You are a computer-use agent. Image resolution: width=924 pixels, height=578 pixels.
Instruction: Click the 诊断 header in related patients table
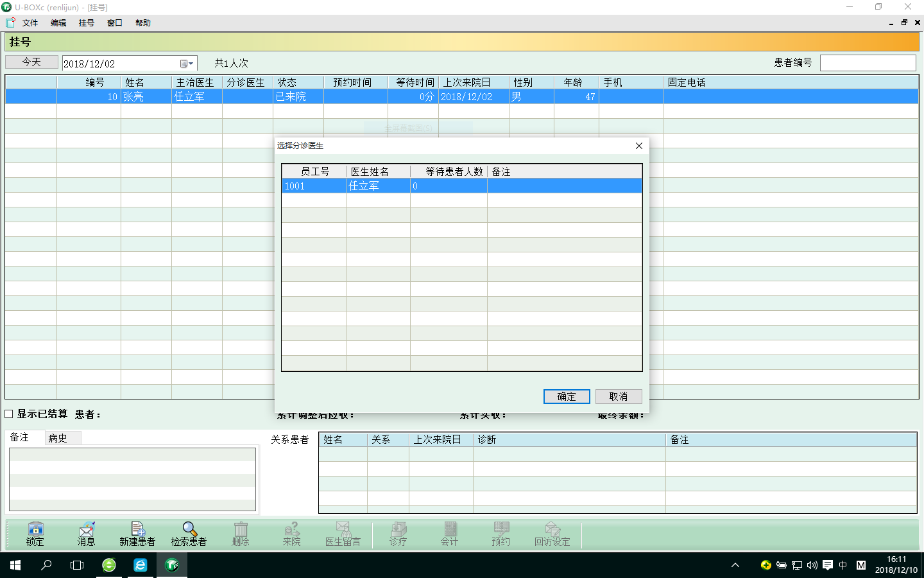pos(569,439)
